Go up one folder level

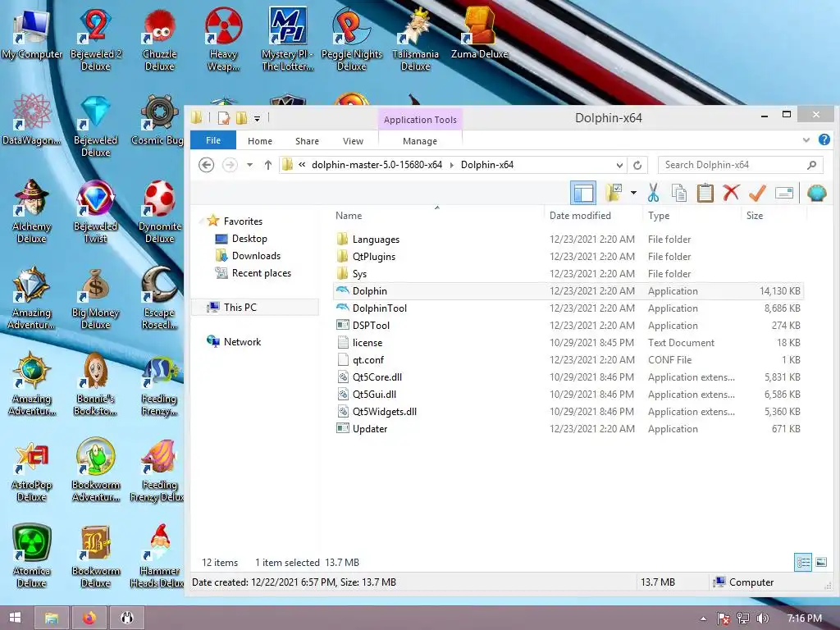[x=268, y=165]
